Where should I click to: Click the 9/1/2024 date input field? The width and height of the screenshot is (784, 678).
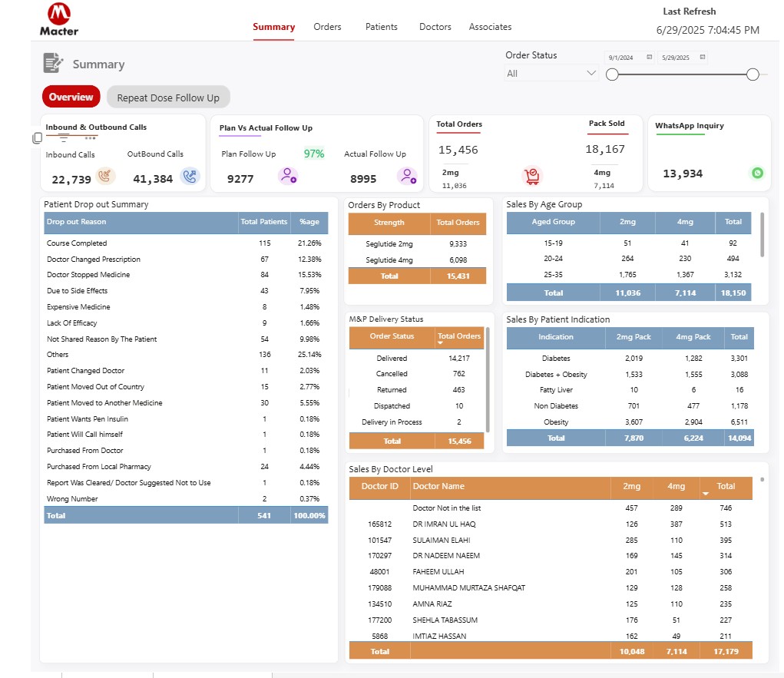(x=620, y=58)
